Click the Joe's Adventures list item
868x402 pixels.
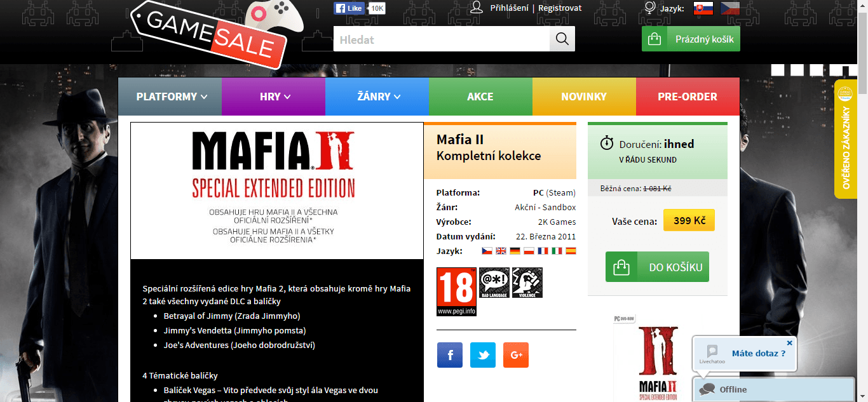(x=240, y=345)
